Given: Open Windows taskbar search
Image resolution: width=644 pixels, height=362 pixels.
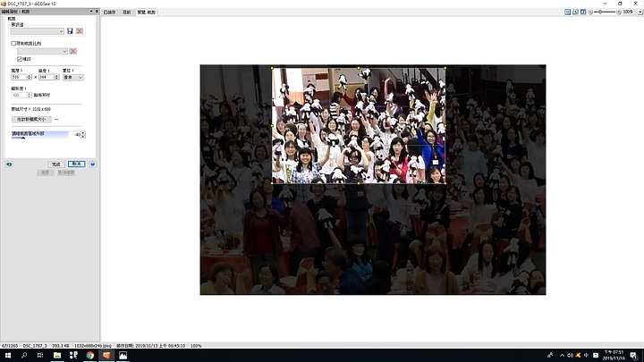Looking at the screenshot, I should coord(24,356).
